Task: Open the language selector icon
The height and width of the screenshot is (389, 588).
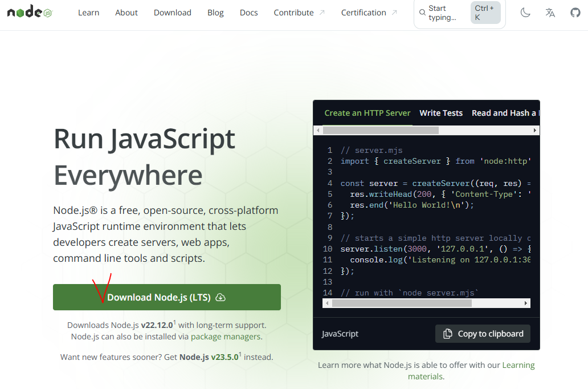Action: (x=550, y=13)
